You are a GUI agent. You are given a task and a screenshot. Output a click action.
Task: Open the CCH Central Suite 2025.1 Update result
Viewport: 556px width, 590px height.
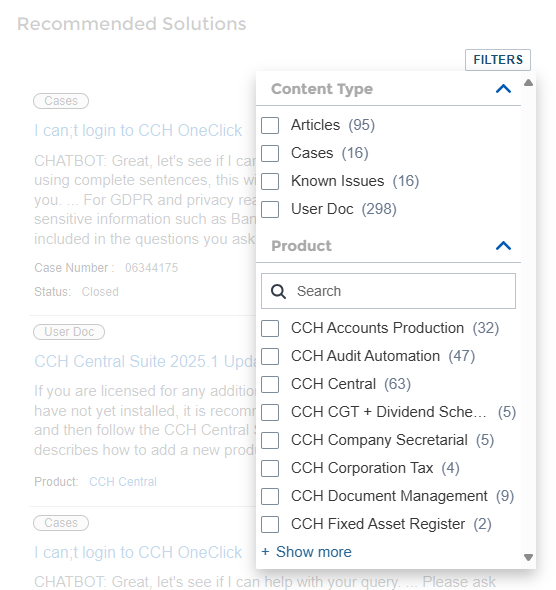pyautogui.click(x=145, y=361)
